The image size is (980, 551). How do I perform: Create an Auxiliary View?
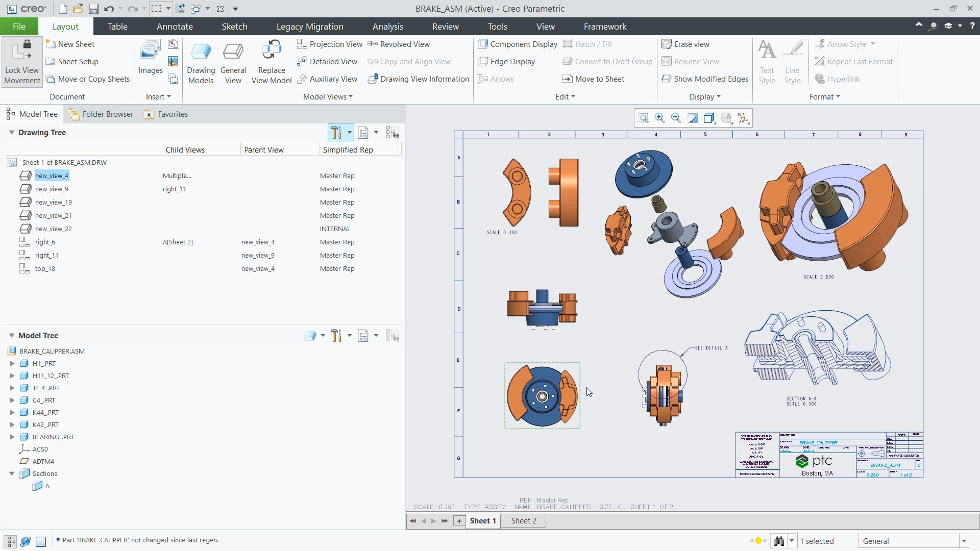click(x=327, y=79)
